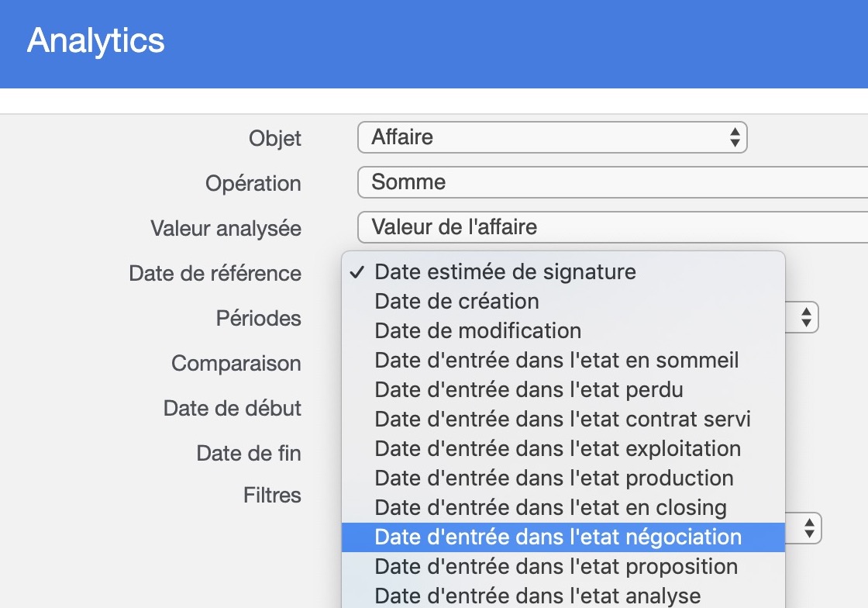This screenshot has height=608, width=868.
Task: Click the Analytics header title
Action: pos(96,41)
